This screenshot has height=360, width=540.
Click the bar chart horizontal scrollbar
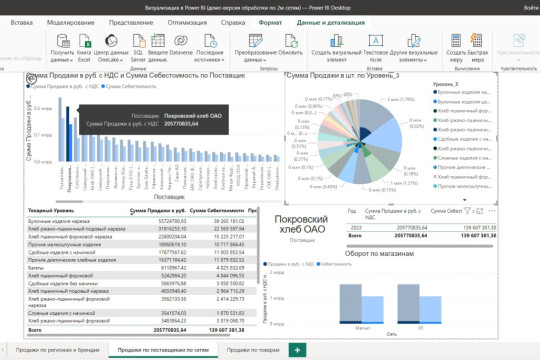coord(70,202)
